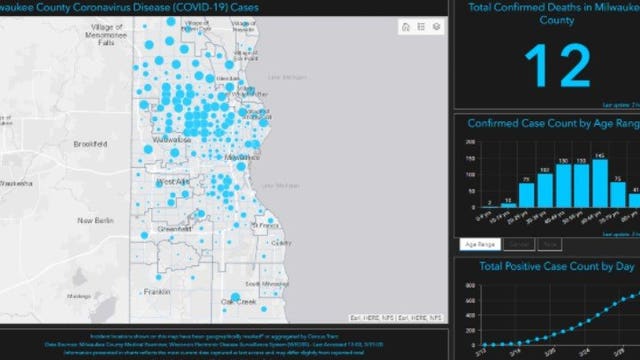The width and height of the screenshot is (640, 360).
Task: Click the West Allis map label
Action: click(173, 182)
